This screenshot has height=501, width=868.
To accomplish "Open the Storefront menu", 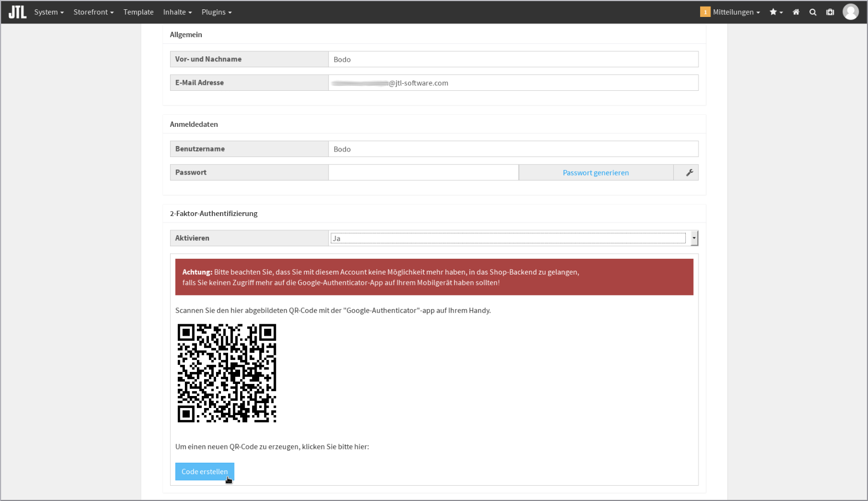I will [x=94, y=12].
